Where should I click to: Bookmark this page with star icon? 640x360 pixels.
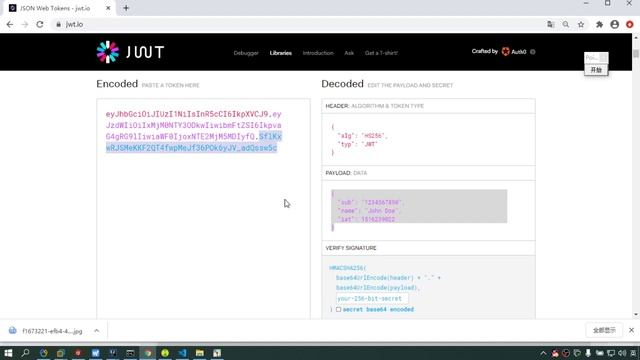(581, 24)
